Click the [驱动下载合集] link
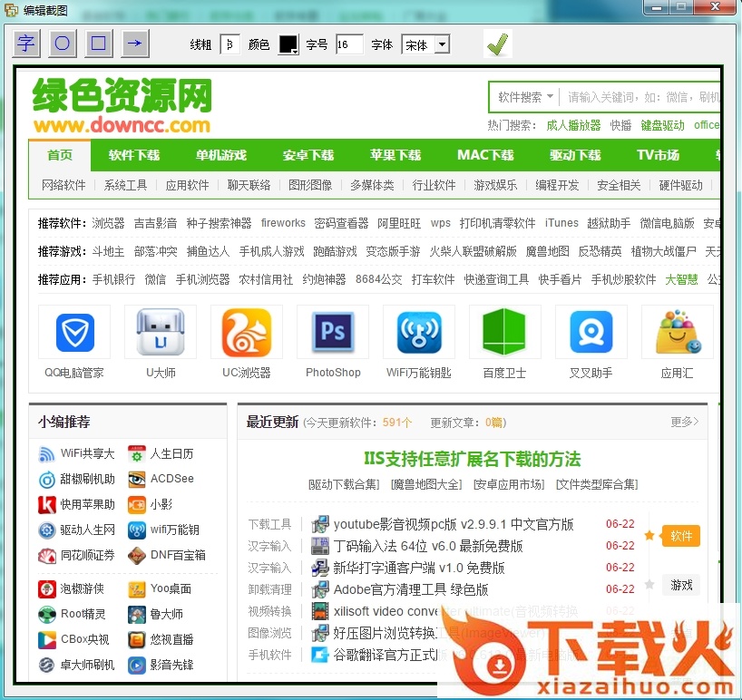This screenshot has height=700, width=742. (x=344, y=484)
